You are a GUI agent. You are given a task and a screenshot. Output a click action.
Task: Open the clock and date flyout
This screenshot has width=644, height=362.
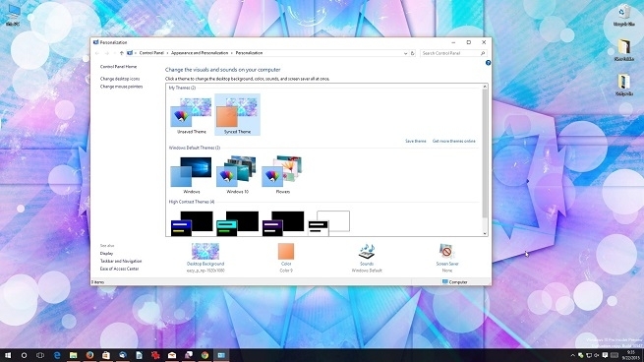coord(631,355)
